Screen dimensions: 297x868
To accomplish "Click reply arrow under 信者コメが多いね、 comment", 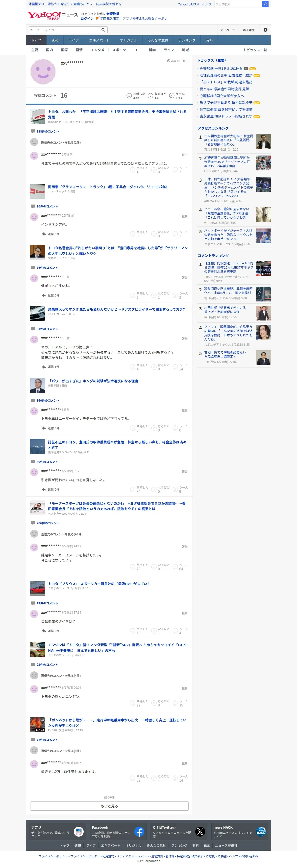I will [x=44, y=295].
